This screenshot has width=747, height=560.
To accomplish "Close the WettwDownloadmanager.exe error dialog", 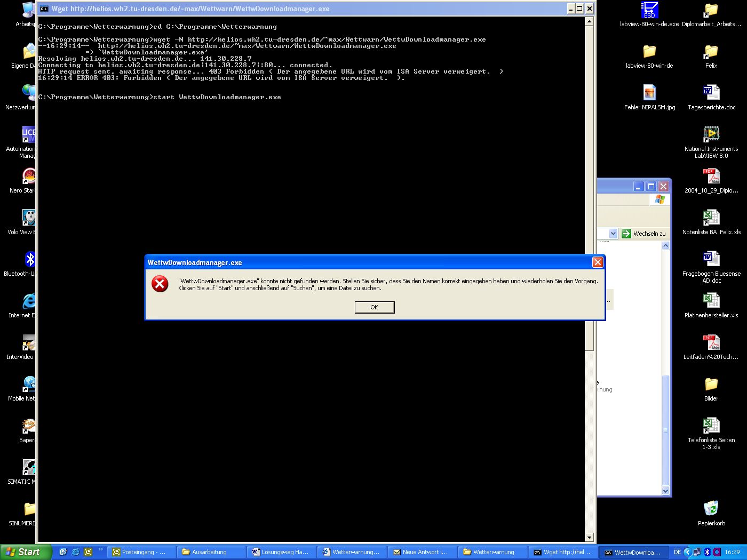I will [598, 262].
